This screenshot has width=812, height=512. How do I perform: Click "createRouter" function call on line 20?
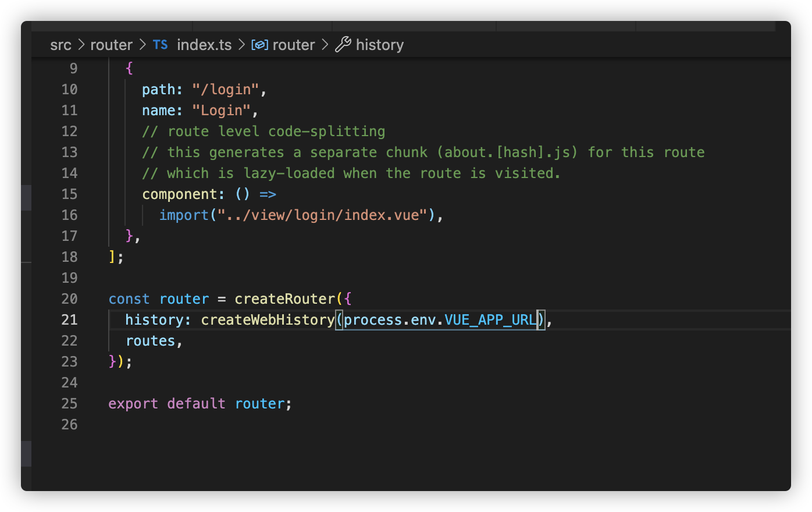pos(285,299)
